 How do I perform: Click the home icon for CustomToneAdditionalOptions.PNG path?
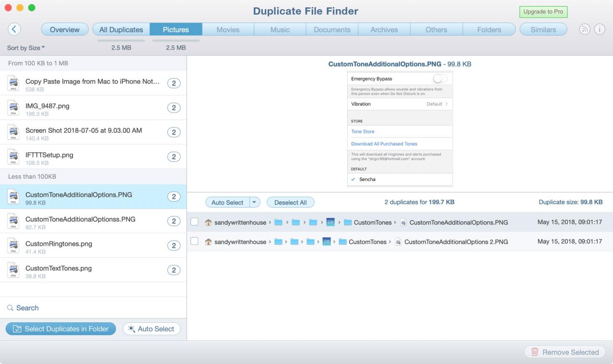208,222
